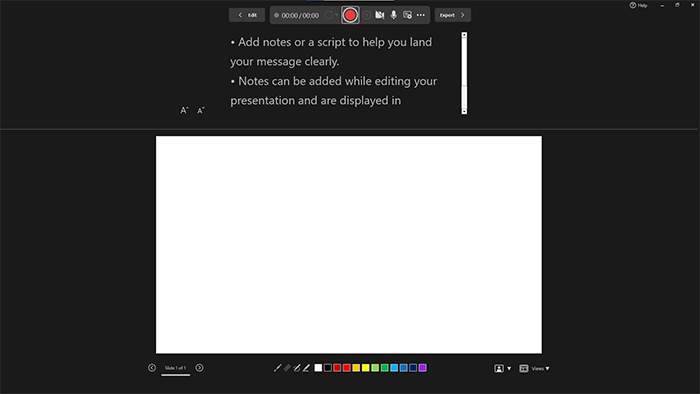
Task: Choose the green ink color
Action: pos(384,368)
